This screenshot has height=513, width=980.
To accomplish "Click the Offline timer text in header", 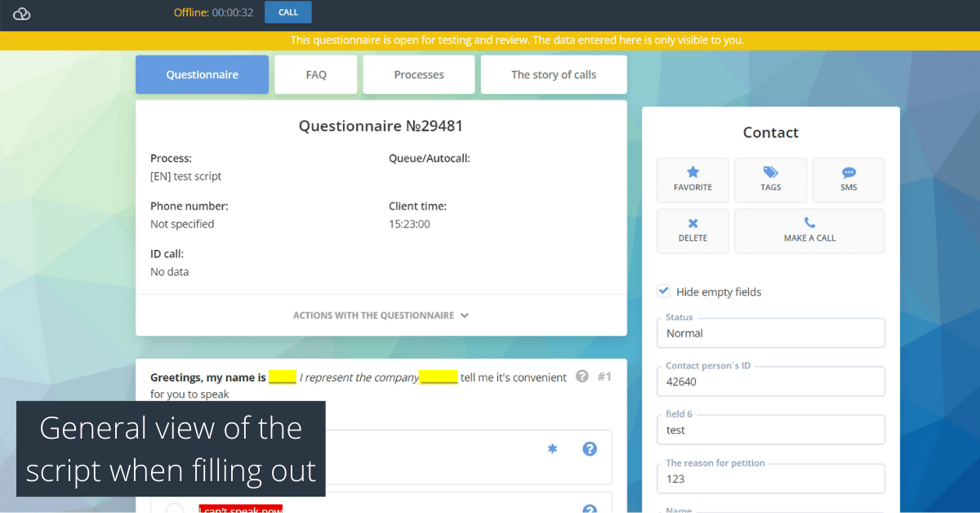I will tap(213, 12).
